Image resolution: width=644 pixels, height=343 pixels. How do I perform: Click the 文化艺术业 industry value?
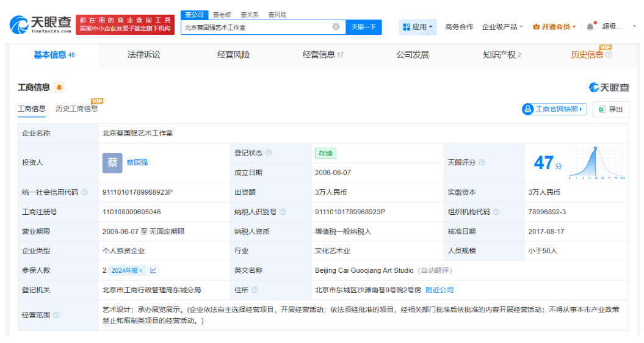333,251
